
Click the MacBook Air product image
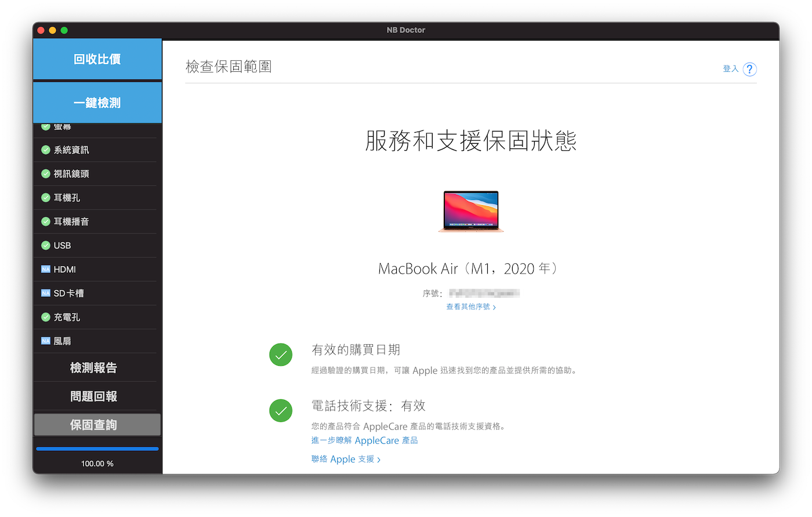coord(471,212)
